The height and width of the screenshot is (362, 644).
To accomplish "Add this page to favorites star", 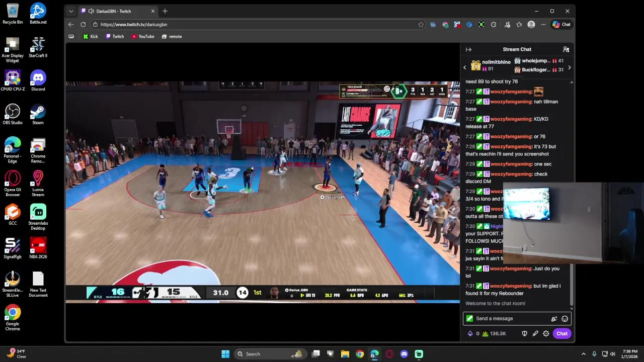I will point(421,24).
